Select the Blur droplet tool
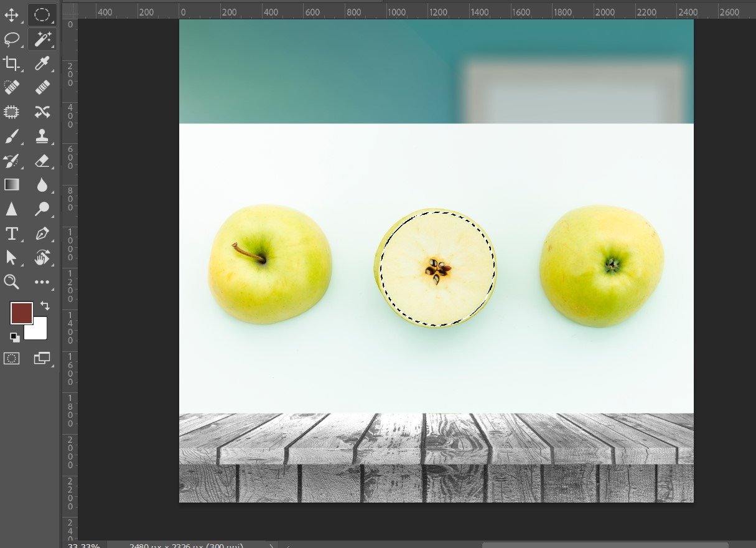This screenshot has width=756, height=548. click(x=42, y=184)
